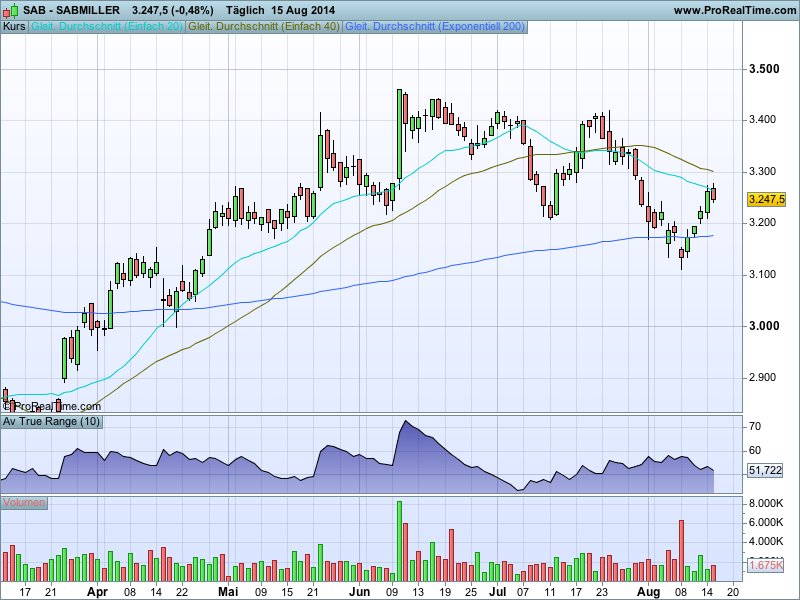Click the 3.300 price axis label

click(762, 171)
